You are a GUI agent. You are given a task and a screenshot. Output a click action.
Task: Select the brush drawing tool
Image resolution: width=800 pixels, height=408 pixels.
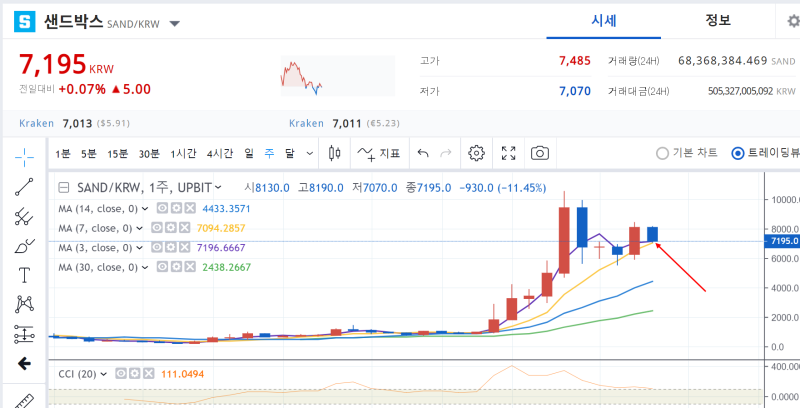coord(24,246)
